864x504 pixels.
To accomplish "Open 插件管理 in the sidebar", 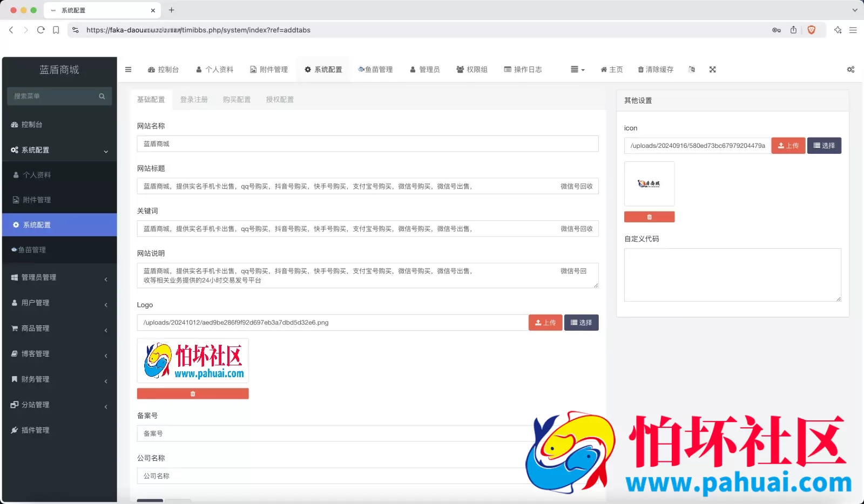I will [59, 430].
